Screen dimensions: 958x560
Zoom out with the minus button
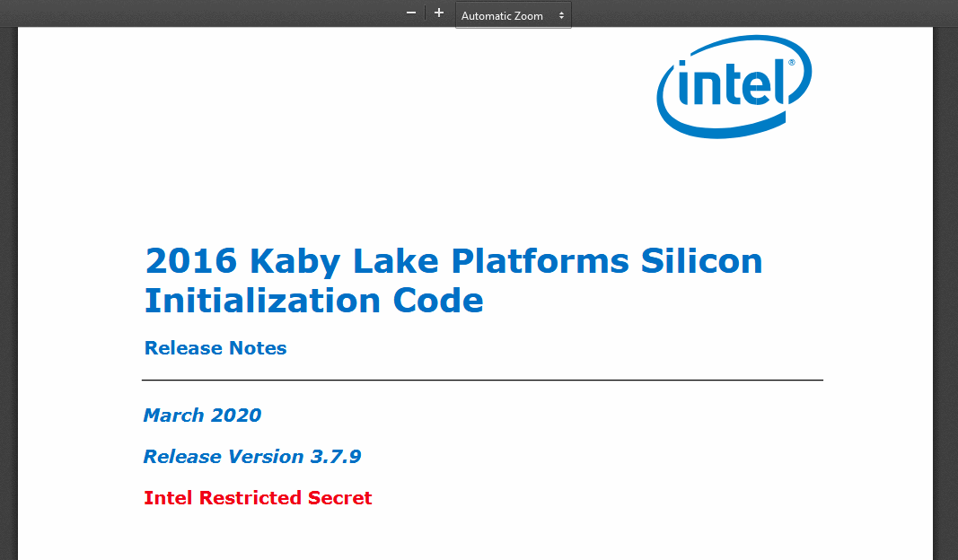tap(411, 13)
